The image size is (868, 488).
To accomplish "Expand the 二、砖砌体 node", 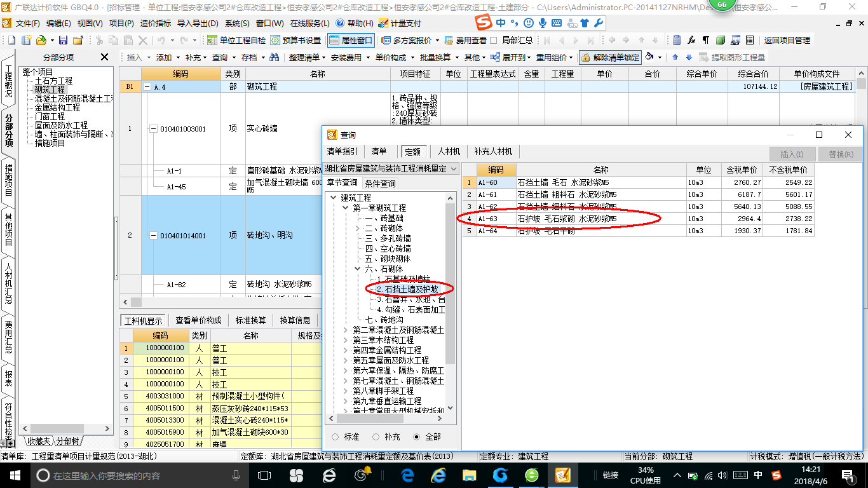I will point(358,229).
